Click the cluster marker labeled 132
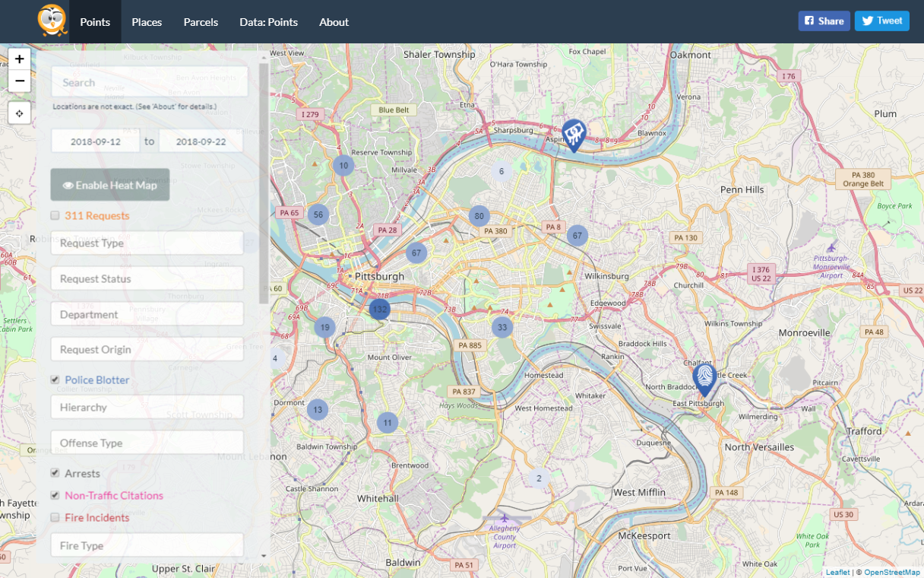Image resolution: width=924 pixels, height=578 pixels. point(379,309)
